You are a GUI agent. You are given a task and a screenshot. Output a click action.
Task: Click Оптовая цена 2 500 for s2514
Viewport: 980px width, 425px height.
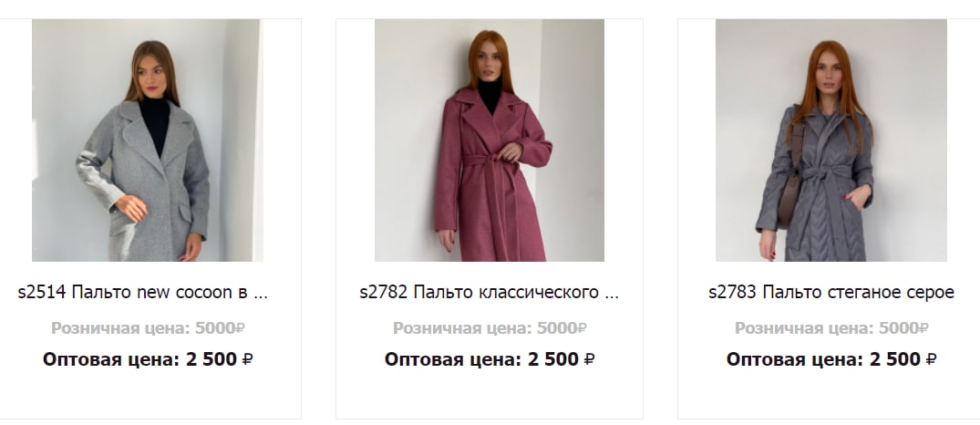pyautogui.click(x=148, y=359)
